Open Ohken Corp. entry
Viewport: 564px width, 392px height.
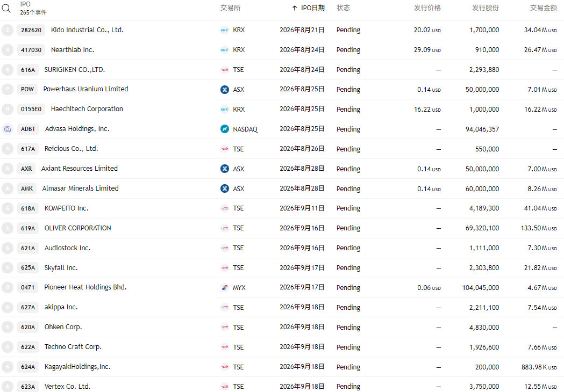(x=63, y=327)
